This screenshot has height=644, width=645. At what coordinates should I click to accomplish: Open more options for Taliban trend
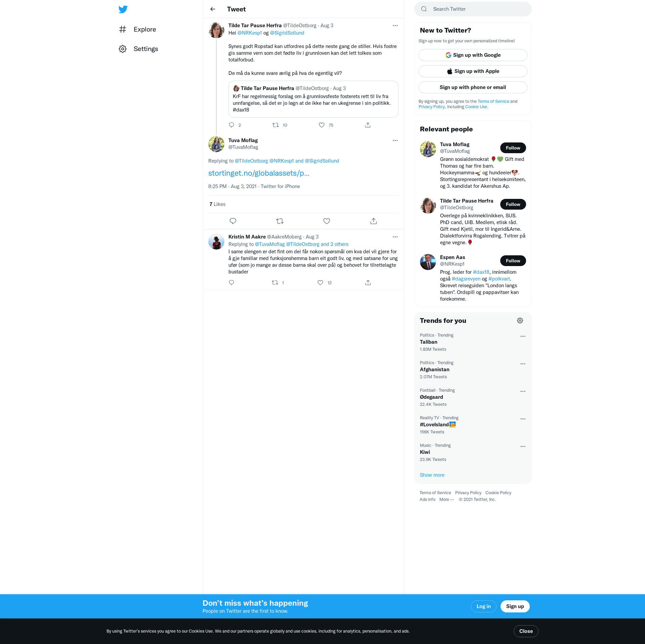pyautogui.click(x=523, y=336)
